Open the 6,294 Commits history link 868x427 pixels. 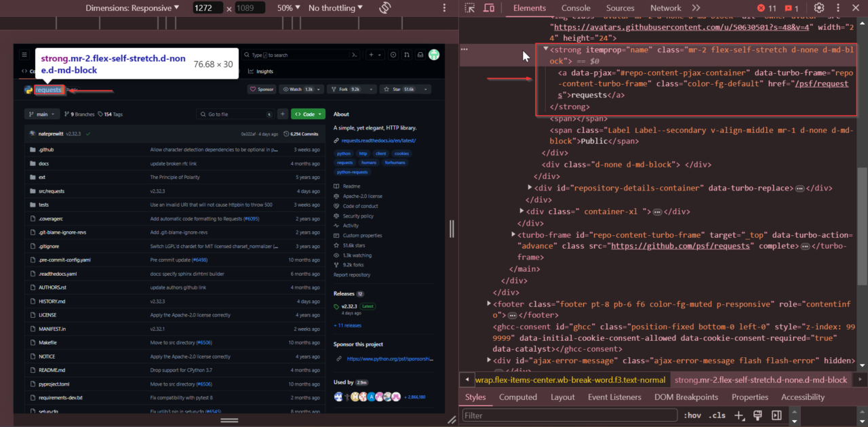click(x=302, y=134)
